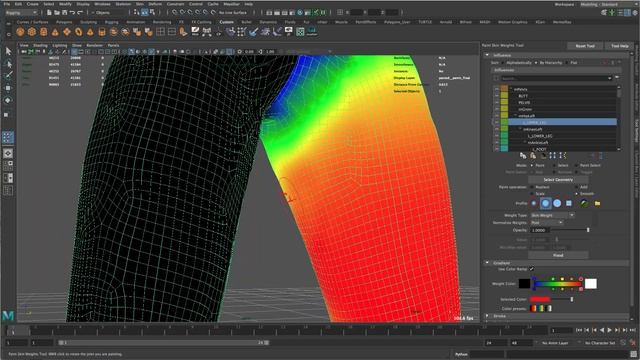Select the Paint Selection tool in toolbox
The height and width of the screenshot is (360, 640).
tap(9, 76)
